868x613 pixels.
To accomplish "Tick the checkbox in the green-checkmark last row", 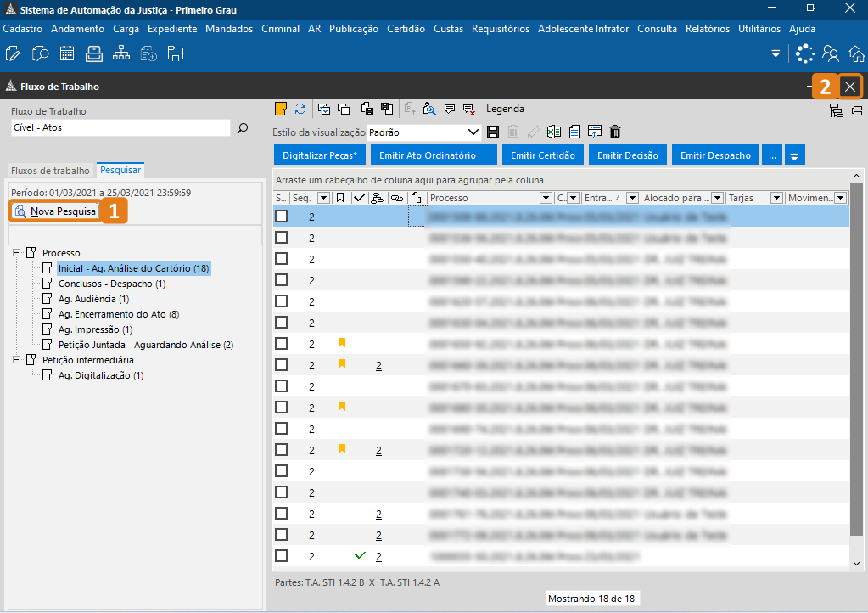I will pos(281,555).
